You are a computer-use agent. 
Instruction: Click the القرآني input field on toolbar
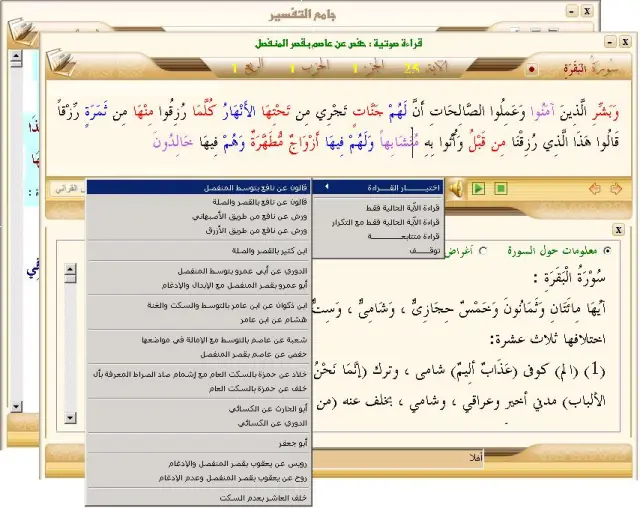coord(68,189)
